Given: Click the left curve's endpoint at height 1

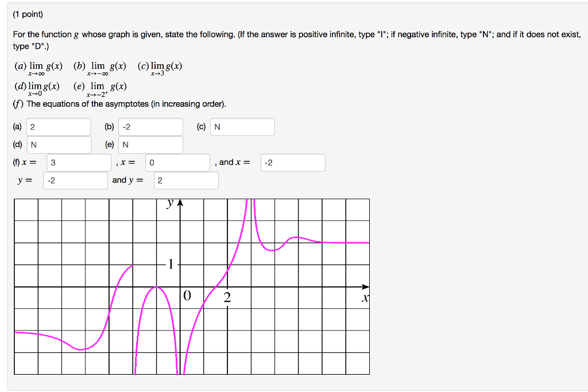Looking at the screenshot, I should (132, 265).
